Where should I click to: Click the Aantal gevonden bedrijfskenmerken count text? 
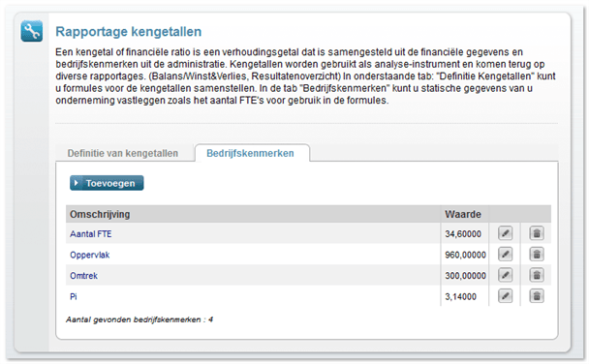tap(139, 319)
